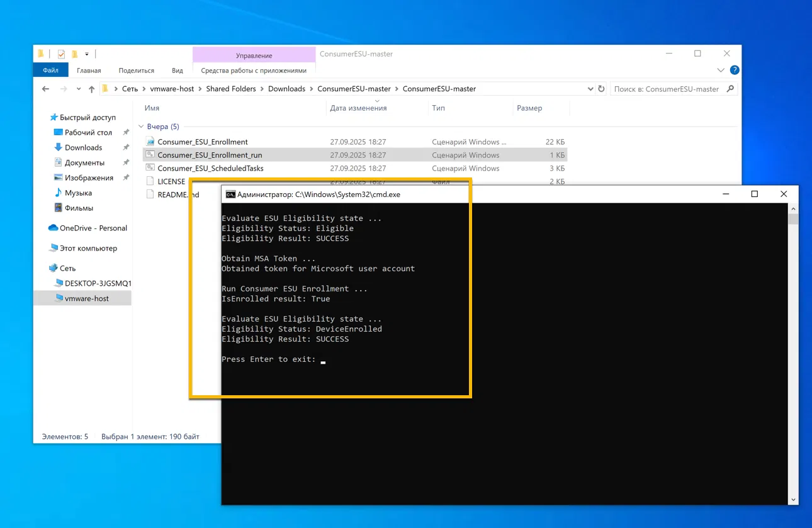
Task: Go forward using the Explorer forward arrow
Action: point(63,89)
